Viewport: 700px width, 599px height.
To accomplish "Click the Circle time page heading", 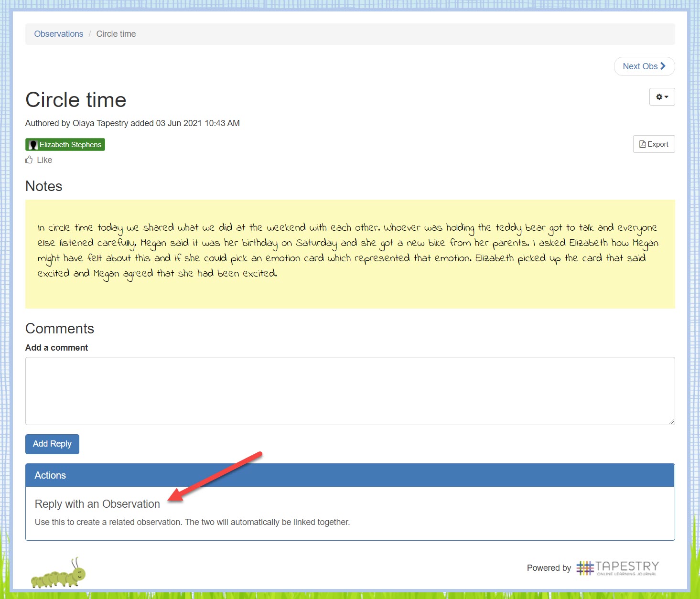I will pos(76,100).
